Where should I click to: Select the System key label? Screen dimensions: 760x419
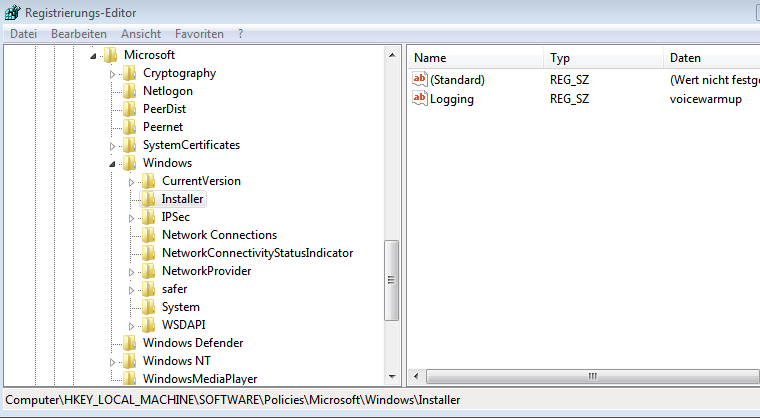pyautogui.click(x=181, y=307)
